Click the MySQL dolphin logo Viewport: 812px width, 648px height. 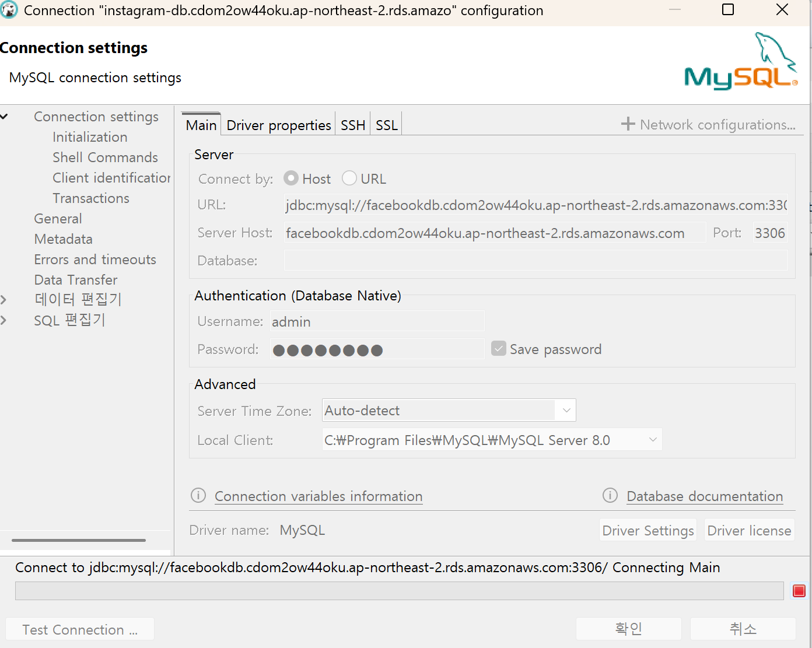(x=741, y=61)
